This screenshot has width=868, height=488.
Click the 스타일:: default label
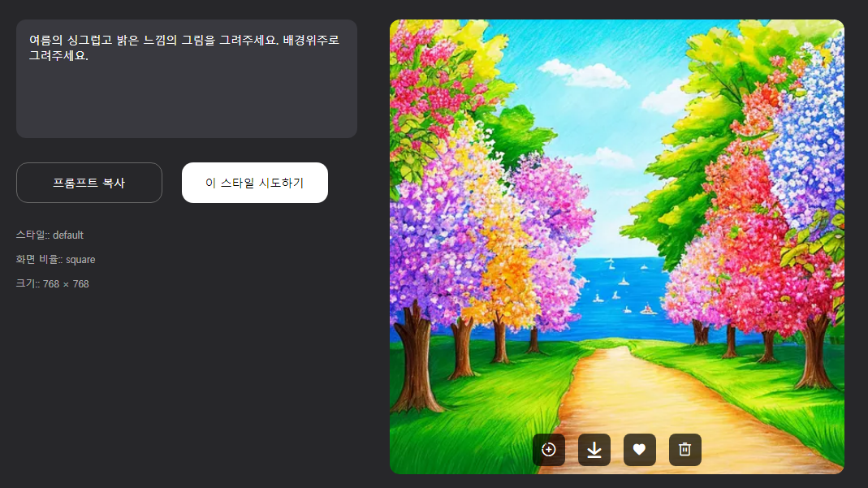[50, 235]
